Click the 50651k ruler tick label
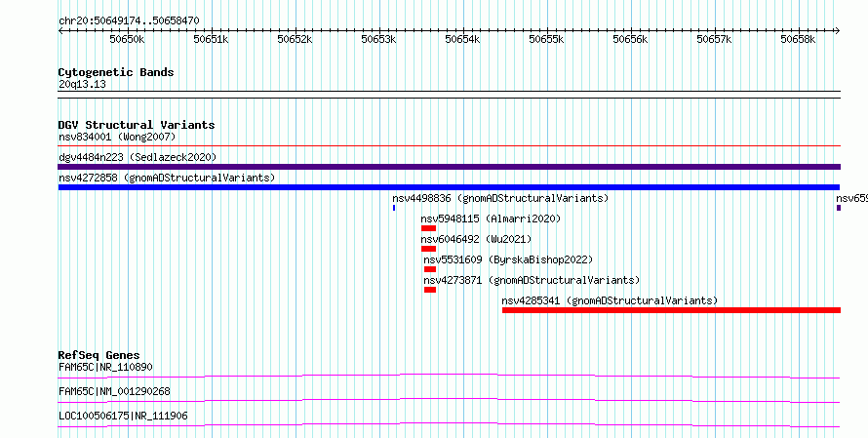Screen dimensions: 868x438 click(211, 39)
